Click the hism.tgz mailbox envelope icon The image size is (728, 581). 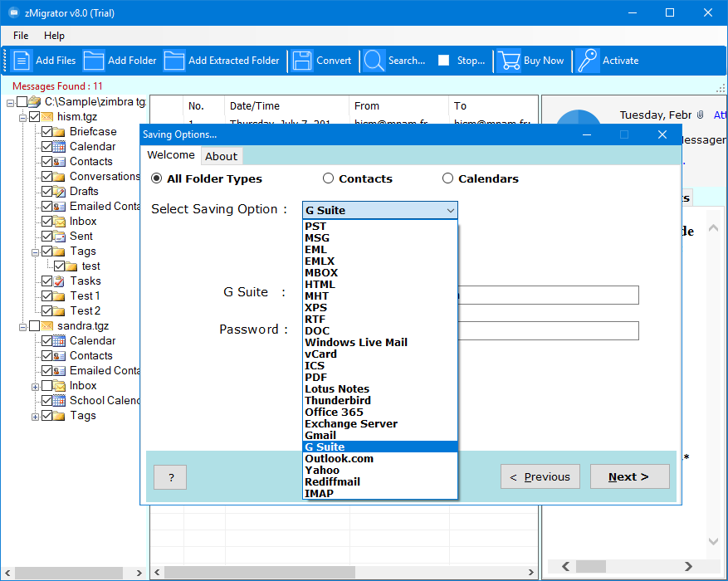coord(46,117)
